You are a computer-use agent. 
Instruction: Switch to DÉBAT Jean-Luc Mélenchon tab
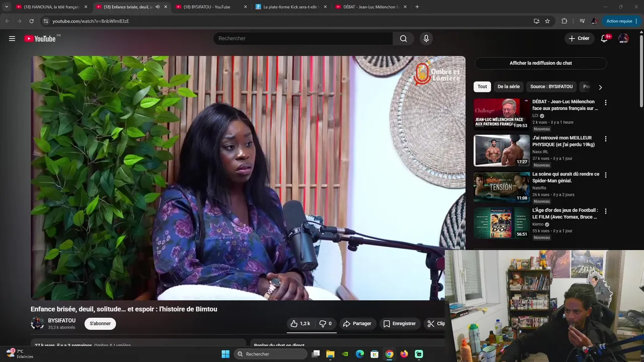(x=371, y=7)
